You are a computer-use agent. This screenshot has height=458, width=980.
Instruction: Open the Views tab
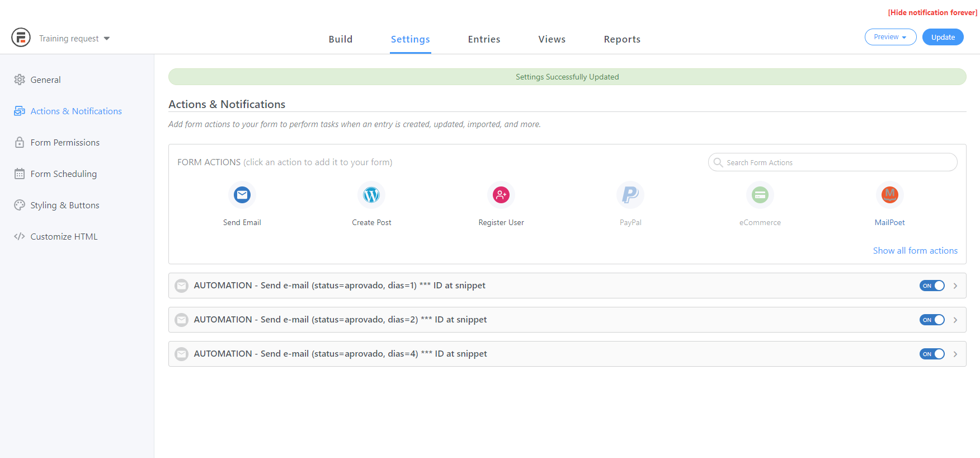[x=552, y=39]
